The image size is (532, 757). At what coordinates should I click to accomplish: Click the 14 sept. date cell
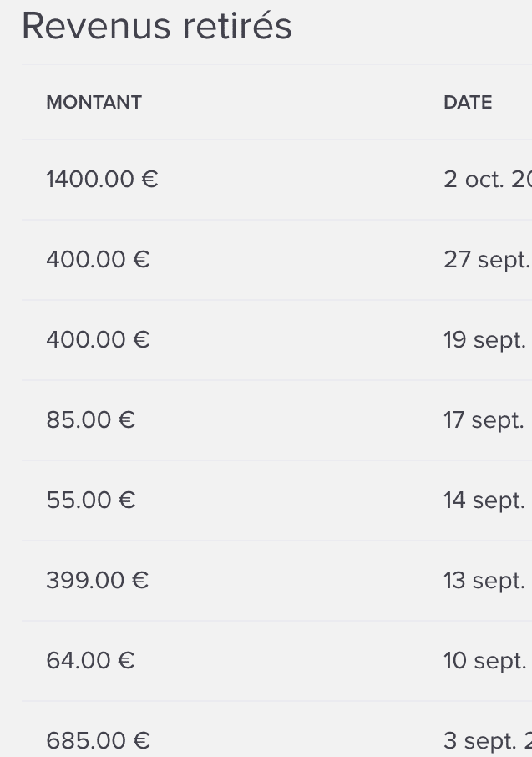click(485, 500)
